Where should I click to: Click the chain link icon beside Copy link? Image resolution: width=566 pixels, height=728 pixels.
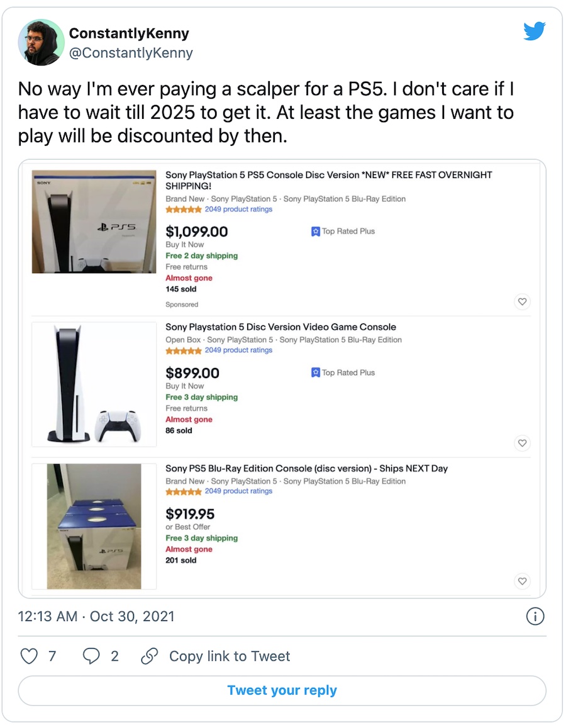click(x=150, y=656)
